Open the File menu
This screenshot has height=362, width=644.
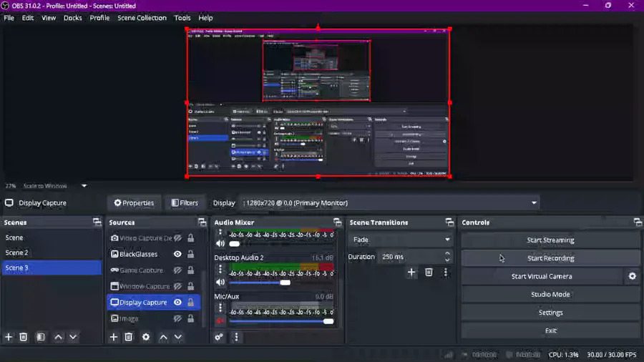(x=9, y=18)
